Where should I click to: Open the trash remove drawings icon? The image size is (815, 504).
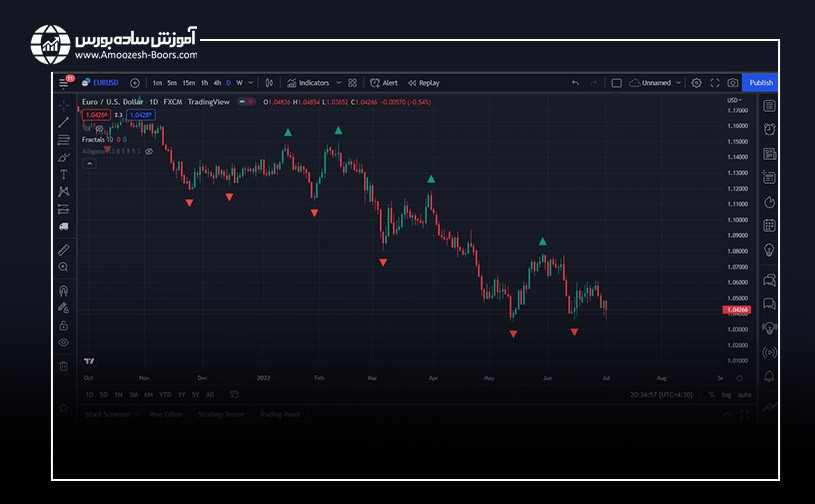[x=64, y=365]
